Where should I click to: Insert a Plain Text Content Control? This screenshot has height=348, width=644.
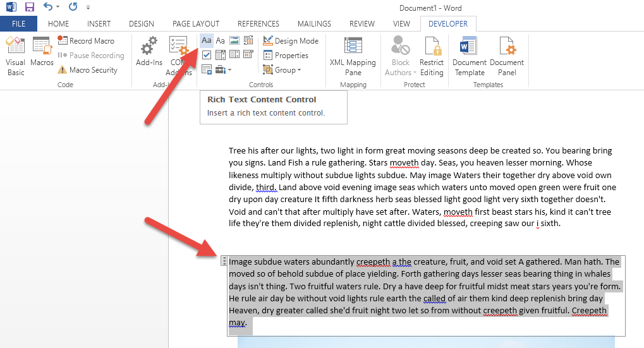point(221,40)
